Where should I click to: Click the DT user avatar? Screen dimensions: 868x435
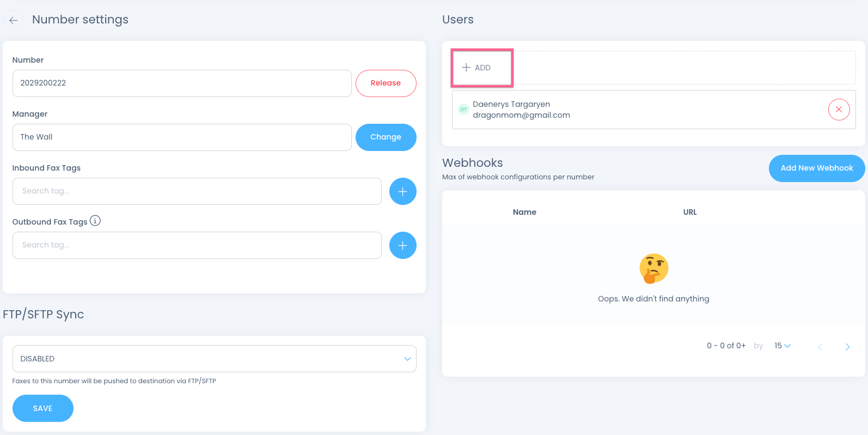(x=463, y=110)
